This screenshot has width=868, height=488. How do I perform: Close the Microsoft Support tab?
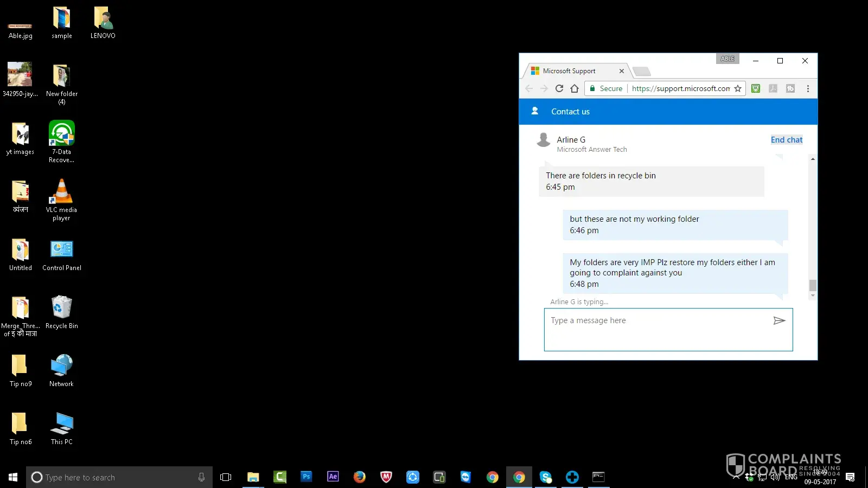[x=622, y=71]
